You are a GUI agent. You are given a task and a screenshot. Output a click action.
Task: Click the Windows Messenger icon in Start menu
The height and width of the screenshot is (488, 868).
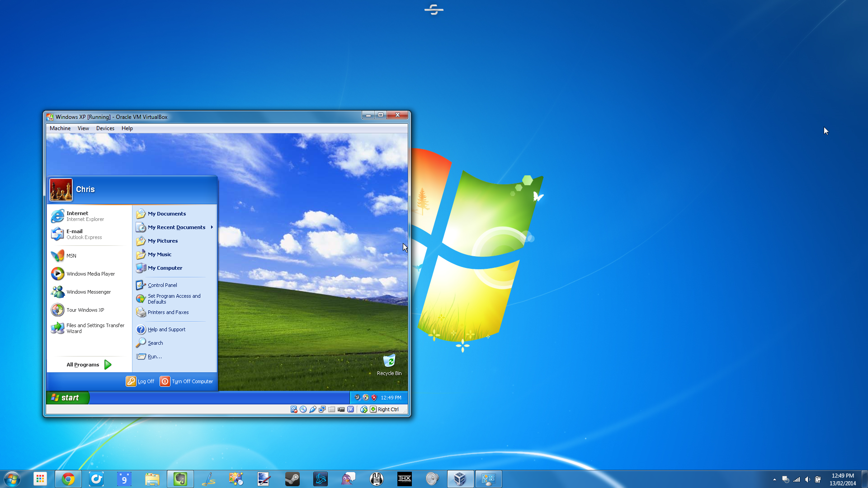pyautogui.click(x=58, y=291)
